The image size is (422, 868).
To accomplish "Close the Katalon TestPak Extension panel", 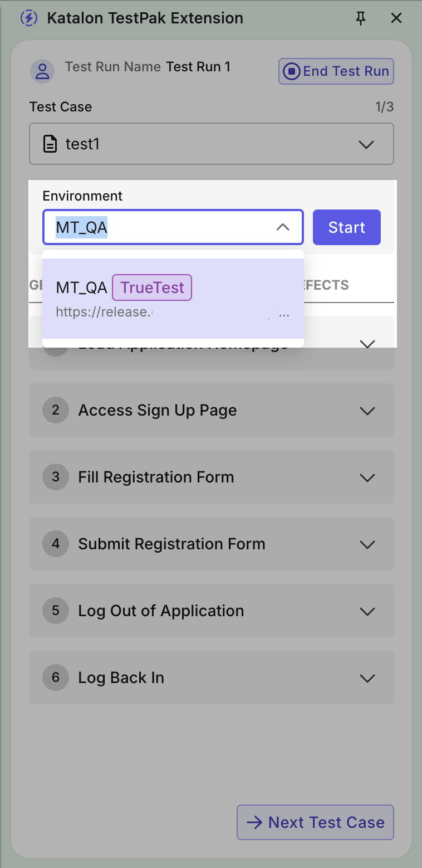I will [x=396, y=18].
